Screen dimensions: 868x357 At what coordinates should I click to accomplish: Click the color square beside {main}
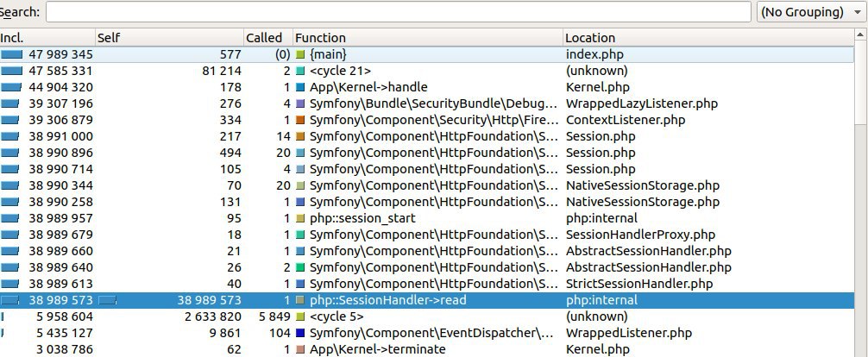coord(300,55)
